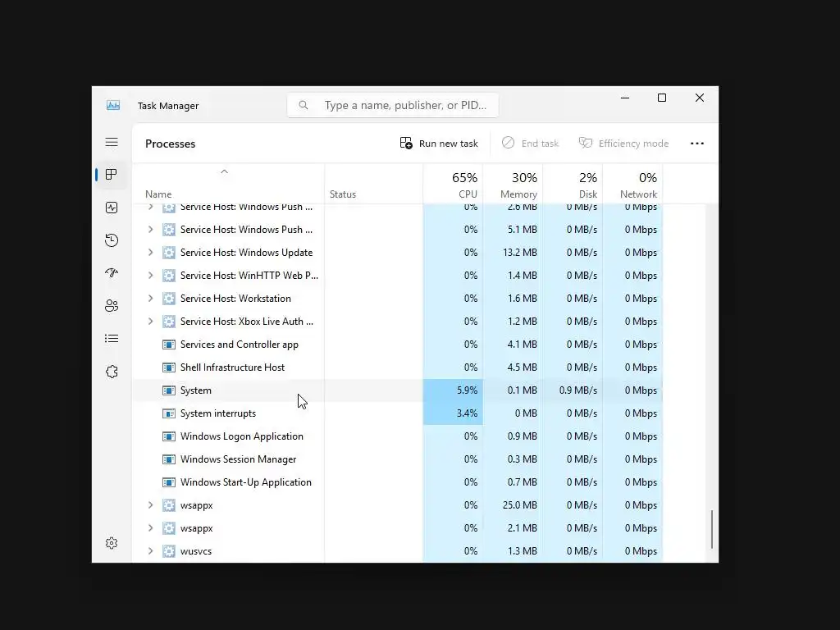Minimize the Task Manager window
This screenshot has width=840, height=630.
(624, 98)
